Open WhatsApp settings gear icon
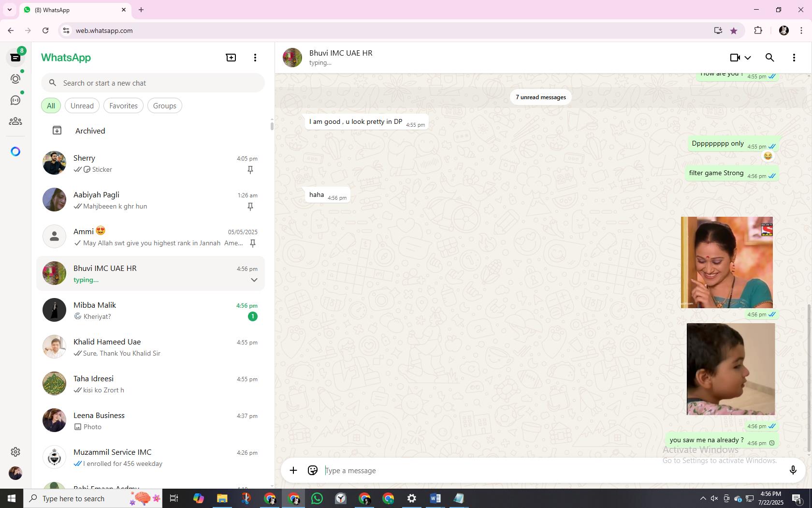Screen dimensions: 812x508 (x=15, y=452)
